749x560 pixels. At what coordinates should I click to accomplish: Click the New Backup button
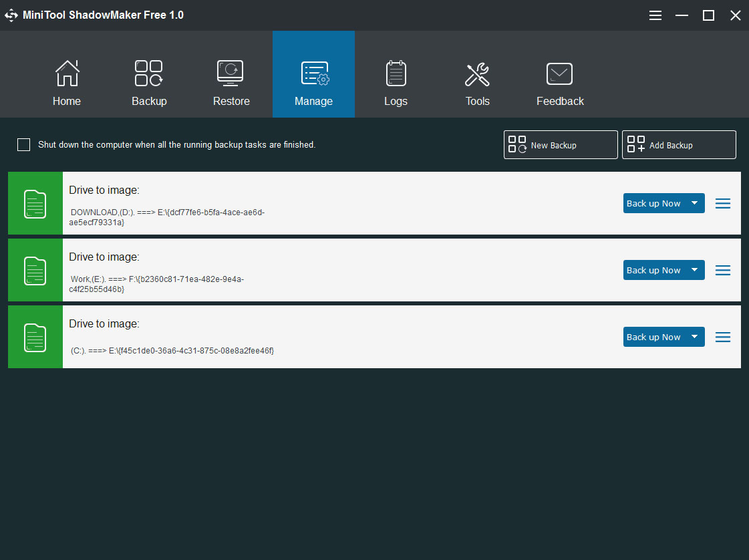pyautogui.click(x=561, y=145)
